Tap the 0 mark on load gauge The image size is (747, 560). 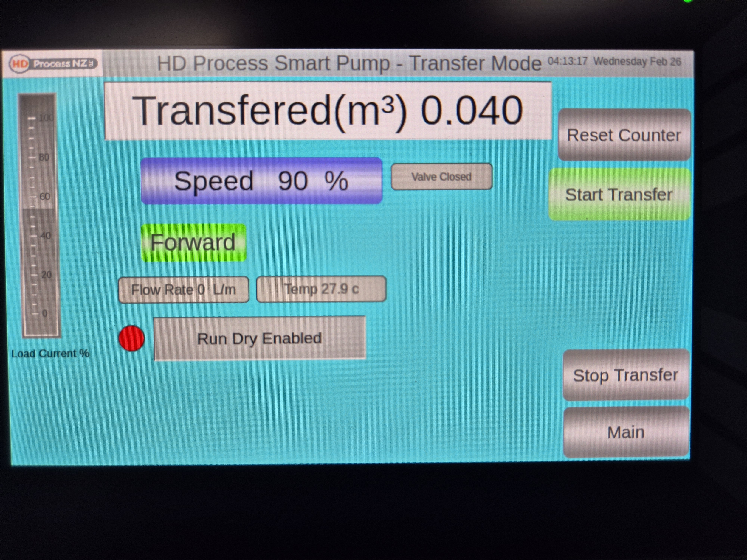44,314
